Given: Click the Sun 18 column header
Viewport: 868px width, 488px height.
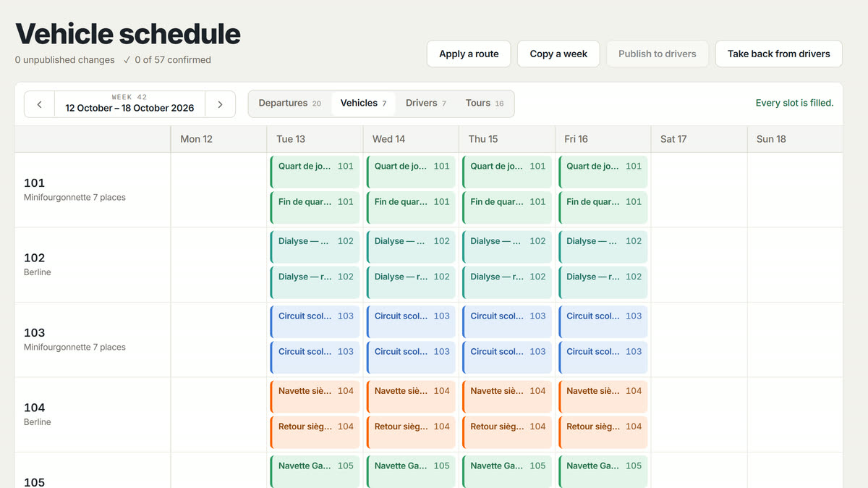Looking at the screenshot, I should pyautogui.click(x=795, y=139).
